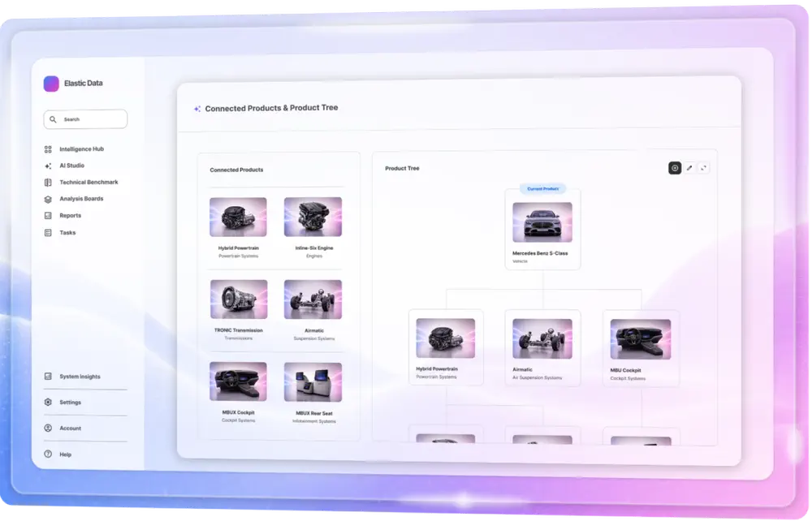Click the Technical Benchmark book icon
This screenshot has width=812, height=521.
click(48, 182)
